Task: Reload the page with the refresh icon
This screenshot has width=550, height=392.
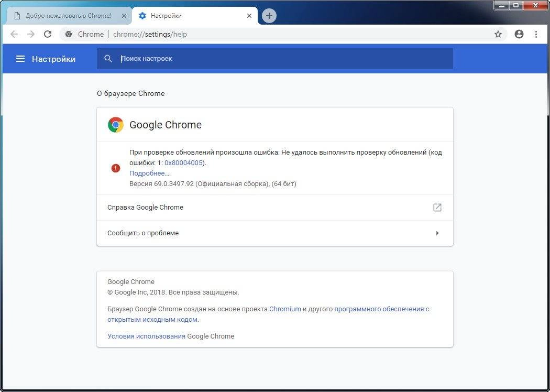Action: pyautogui.click(x=48, y=34)
